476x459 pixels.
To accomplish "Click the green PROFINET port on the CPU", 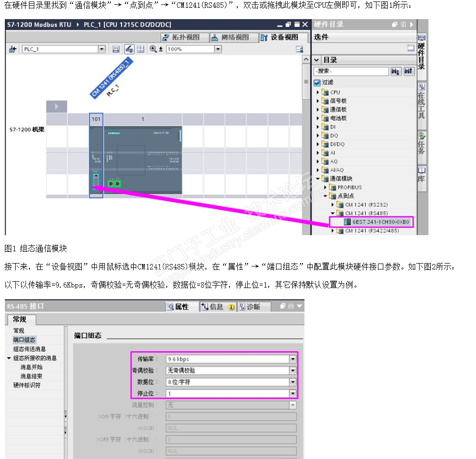I will point(114,184).
